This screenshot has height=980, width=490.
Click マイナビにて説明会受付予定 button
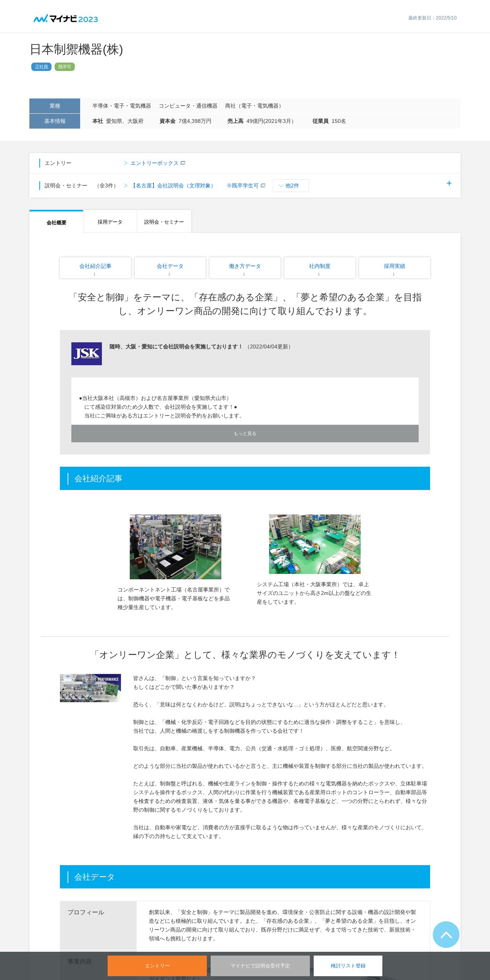(x=260, y=966)
